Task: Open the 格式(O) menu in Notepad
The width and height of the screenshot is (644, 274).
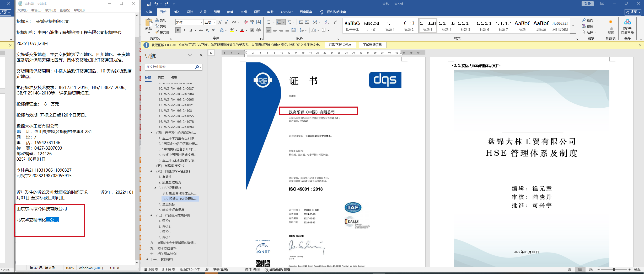Action: pyautogui.click(x=50, y=10)
